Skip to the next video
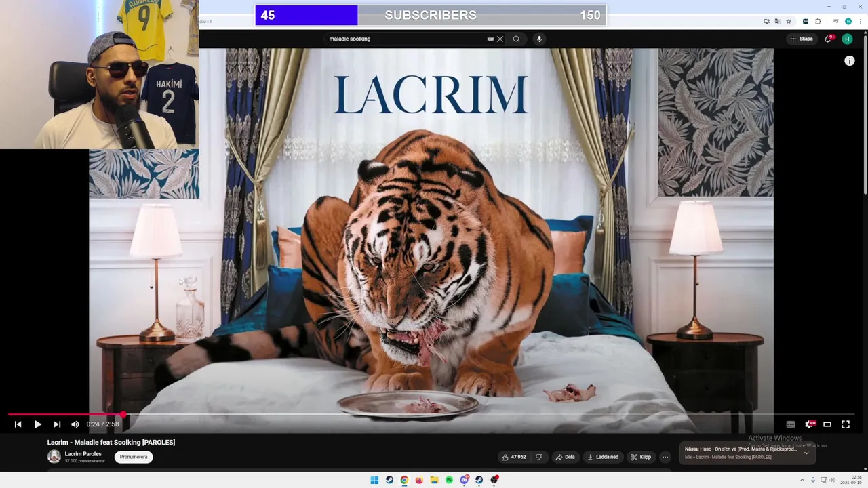868x488 pixels. 57,424
